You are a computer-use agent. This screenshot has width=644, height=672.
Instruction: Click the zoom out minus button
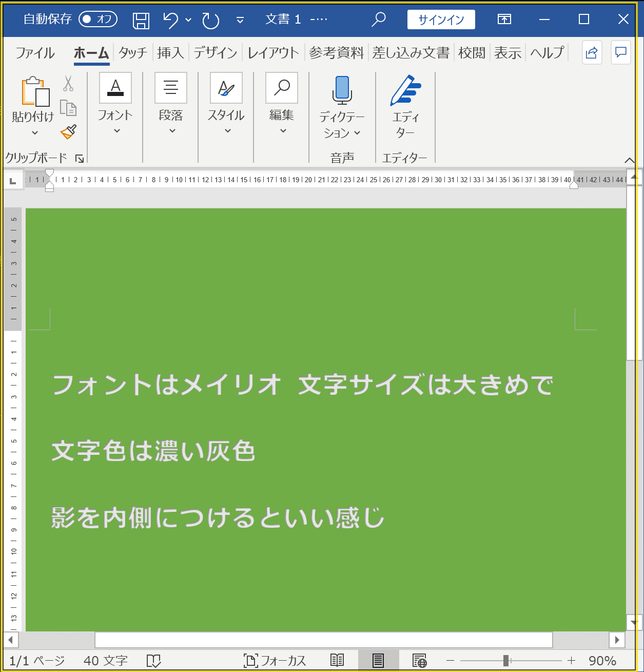click(450, 661)
